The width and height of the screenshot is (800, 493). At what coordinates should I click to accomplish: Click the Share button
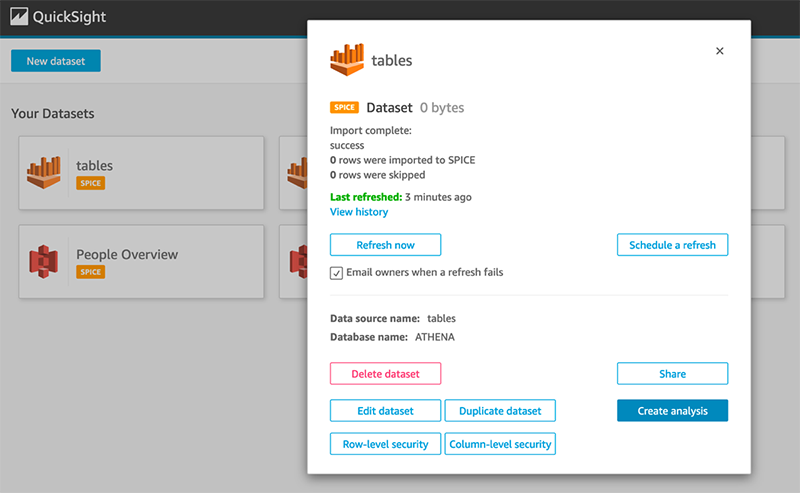pyautogui.click(x=672, y=374)
